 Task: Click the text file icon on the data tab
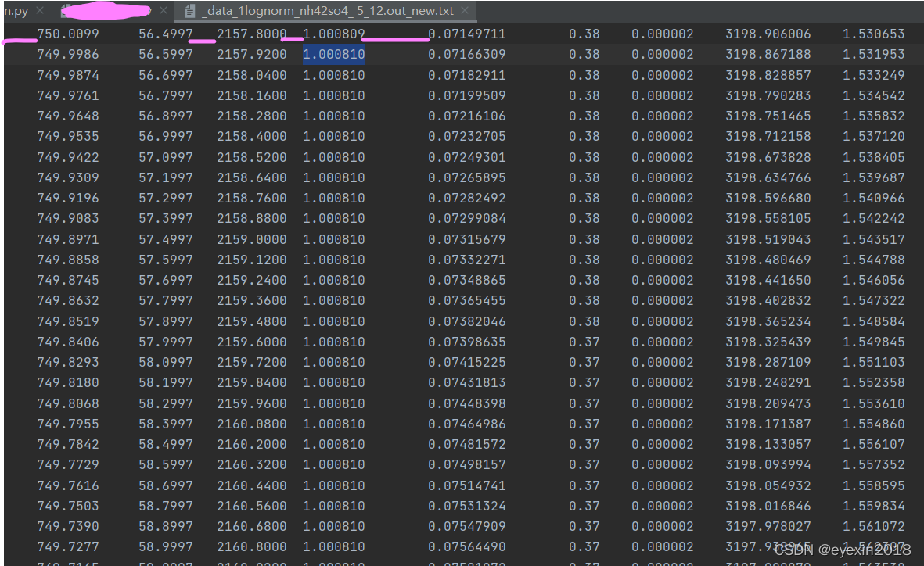click(x=190, y=11)
